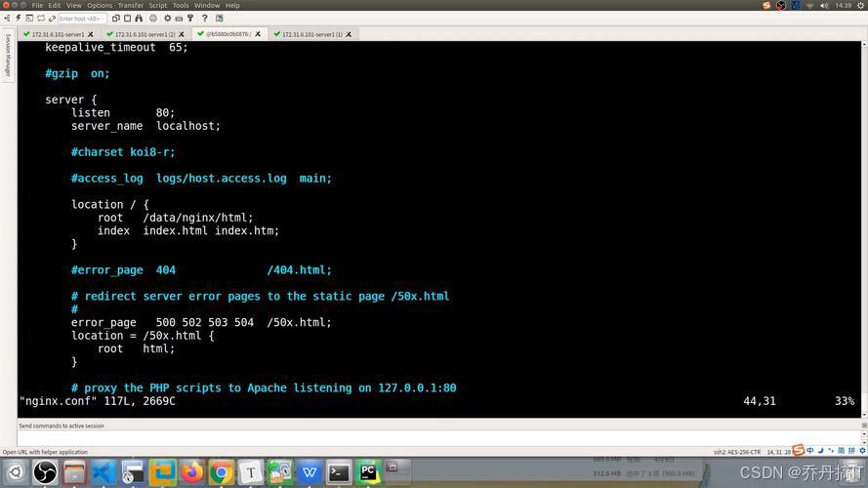
Task: Open the Ubuntu dash launcher icon
Action: (x=16, y=472)
